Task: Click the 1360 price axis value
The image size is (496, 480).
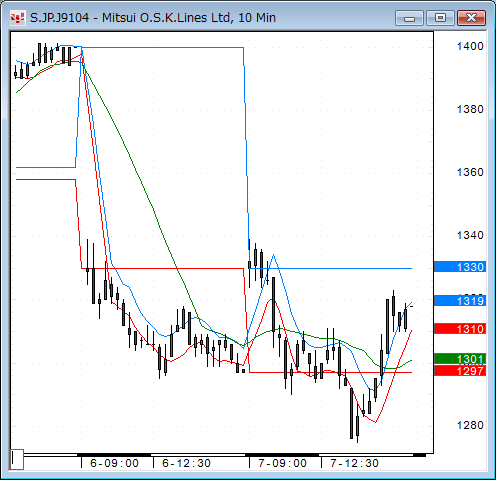Action: coord(470,172)
